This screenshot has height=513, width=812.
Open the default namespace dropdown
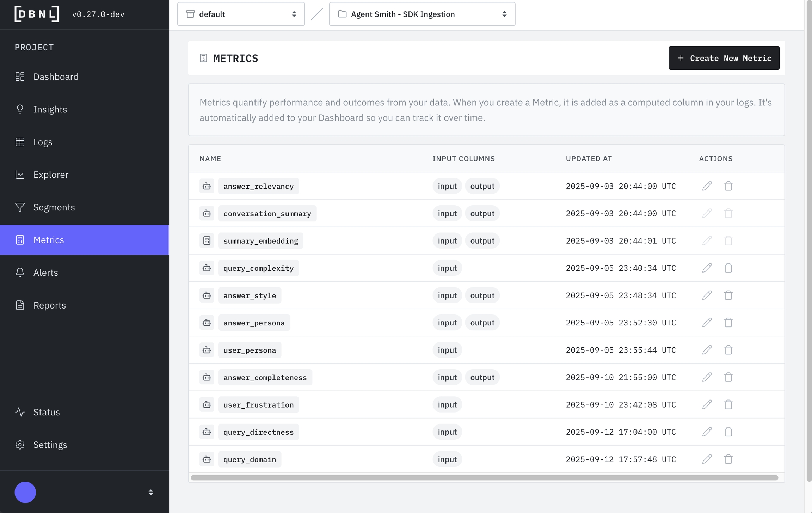pos(241,14)
